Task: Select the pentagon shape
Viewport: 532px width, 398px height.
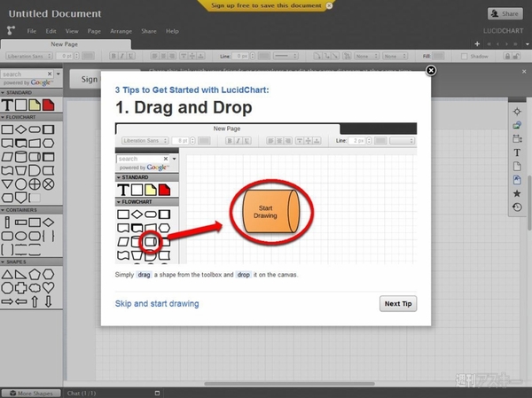Action: pos(35,274)
